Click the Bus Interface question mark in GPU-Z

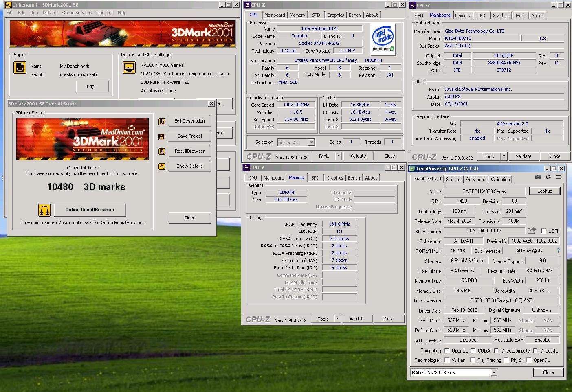point(558,251)
